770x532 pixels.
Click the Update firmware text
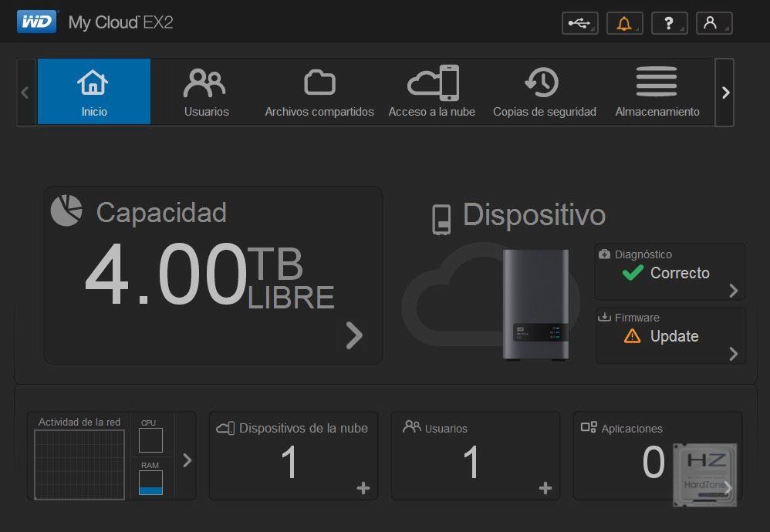click(x=674, y=336)
